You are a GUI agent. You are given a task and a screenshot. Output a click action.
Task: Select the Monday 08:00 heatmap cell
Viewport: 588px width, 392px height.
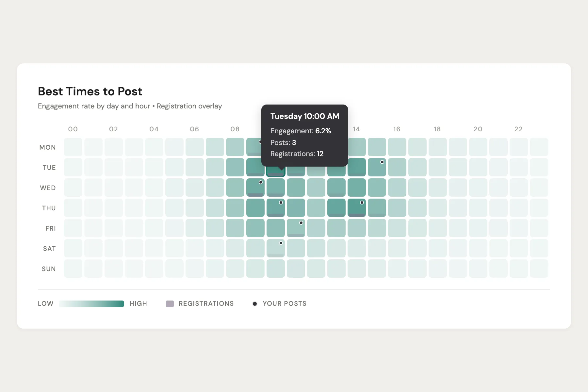[235, 147]
